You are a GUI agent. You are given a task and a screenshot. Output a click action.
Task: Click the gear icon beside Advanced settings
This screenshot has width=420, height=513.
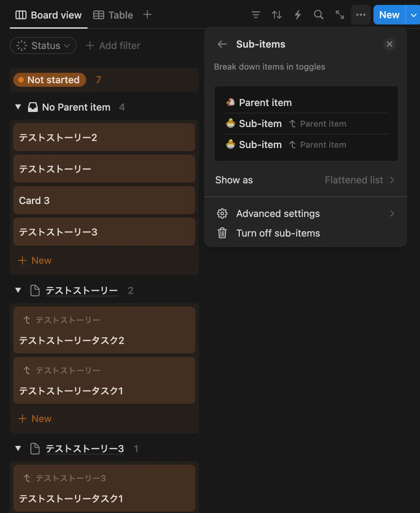click(222, 213)
